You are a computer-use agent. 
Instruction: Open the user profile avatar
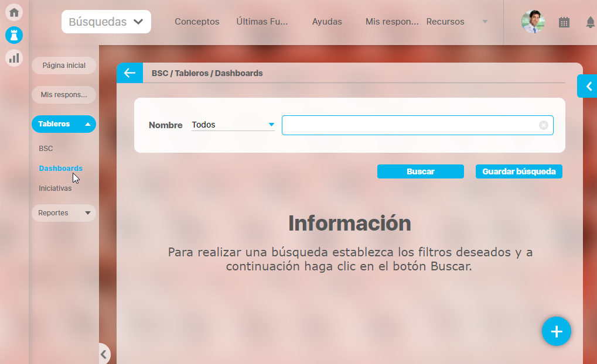(533, 22)
